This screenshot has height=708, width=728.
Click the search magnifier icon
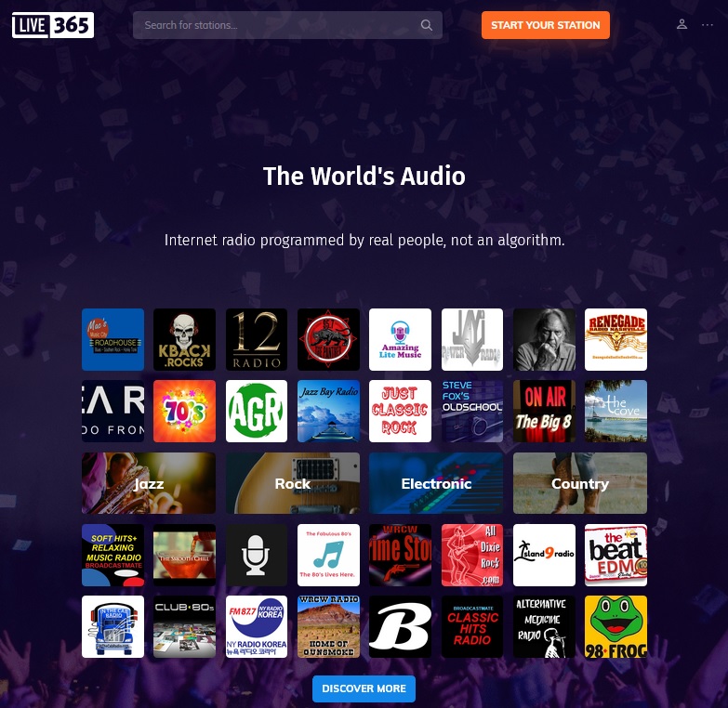click(426, 25)
